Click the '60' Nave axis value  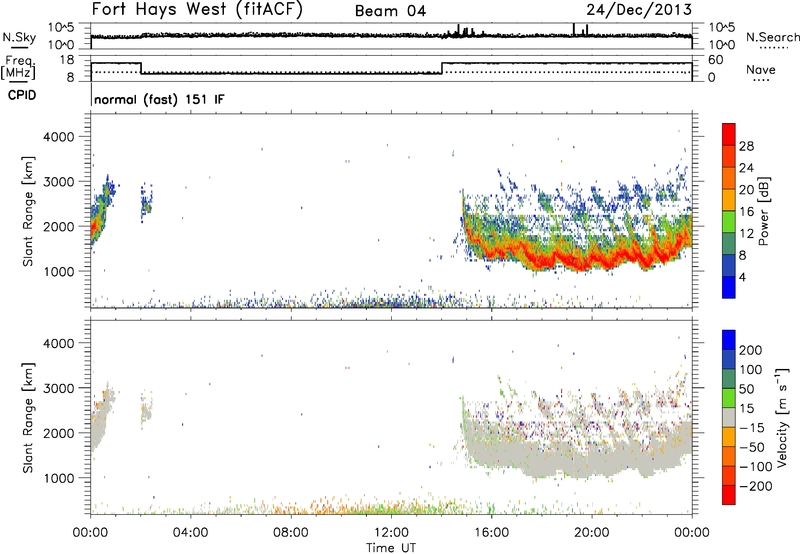pos(716,60)
